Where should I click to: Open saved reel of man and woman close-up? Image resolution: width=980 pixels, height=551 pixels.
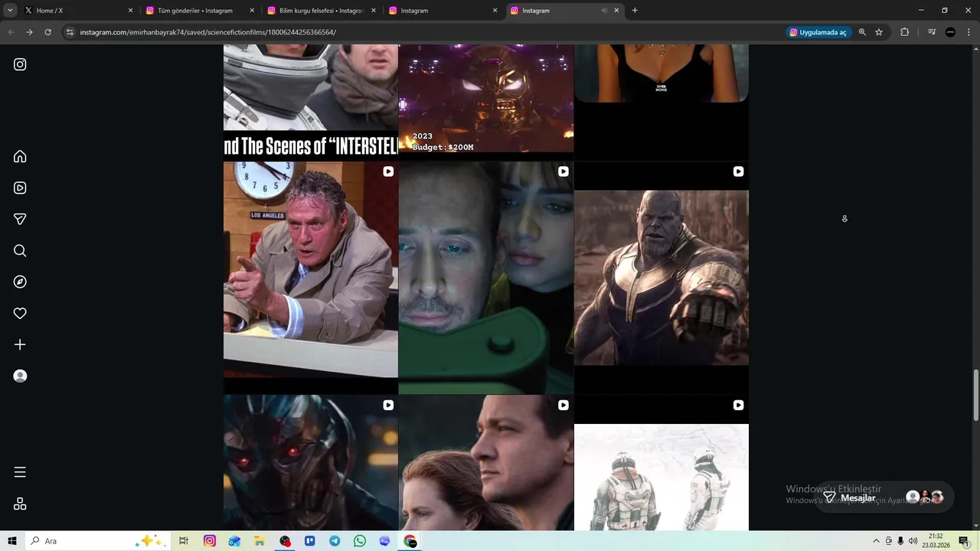(485, 277)
